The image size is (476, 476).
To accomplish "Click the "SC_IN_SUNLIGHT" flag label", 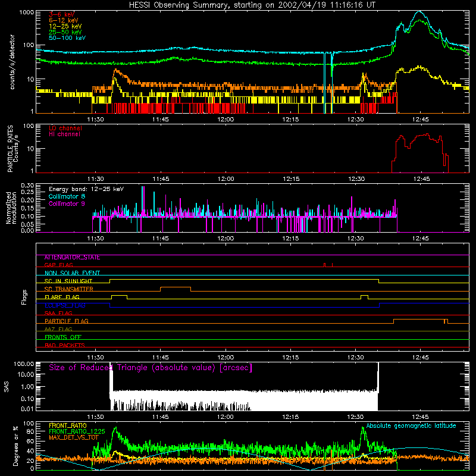I will point(68,281).
